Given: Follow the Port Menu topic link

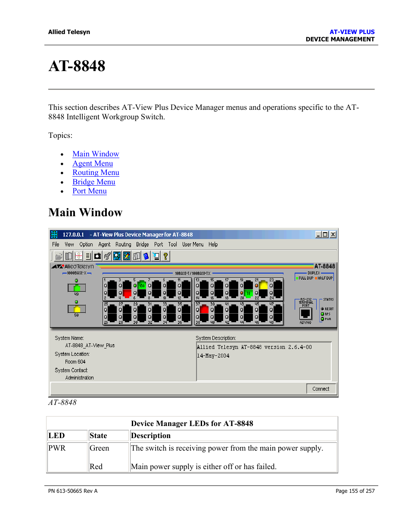Looking at the screenshot, I should 90,191.
